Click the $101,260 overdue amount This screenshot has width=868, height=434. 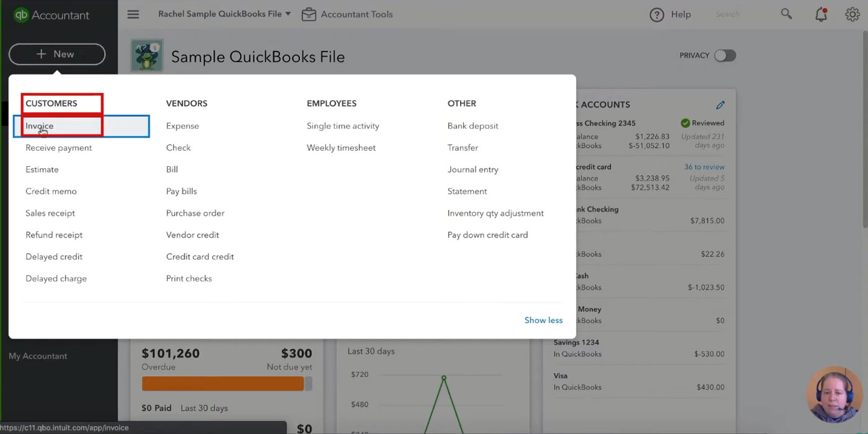[170, 353]
